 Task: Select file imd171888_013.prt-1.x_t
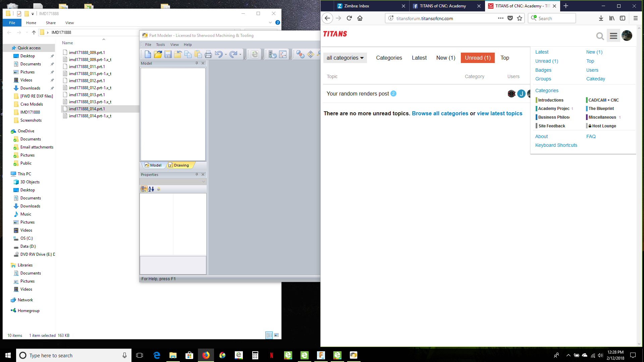tap(90, 102)
